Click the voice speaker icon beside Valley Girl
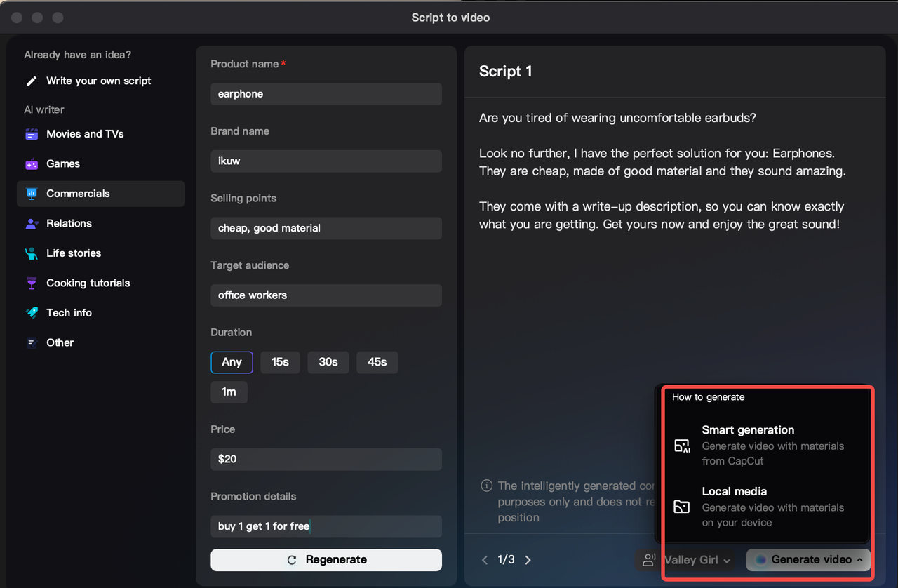 click(x=648, y=559)
